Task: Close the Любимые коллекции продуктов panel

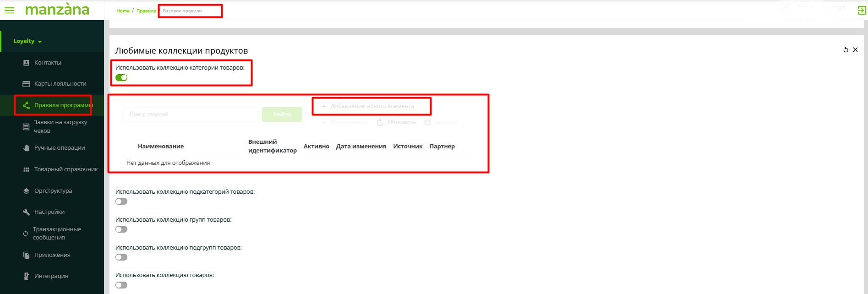Action: pyautogui.click(x=855, y=50)
